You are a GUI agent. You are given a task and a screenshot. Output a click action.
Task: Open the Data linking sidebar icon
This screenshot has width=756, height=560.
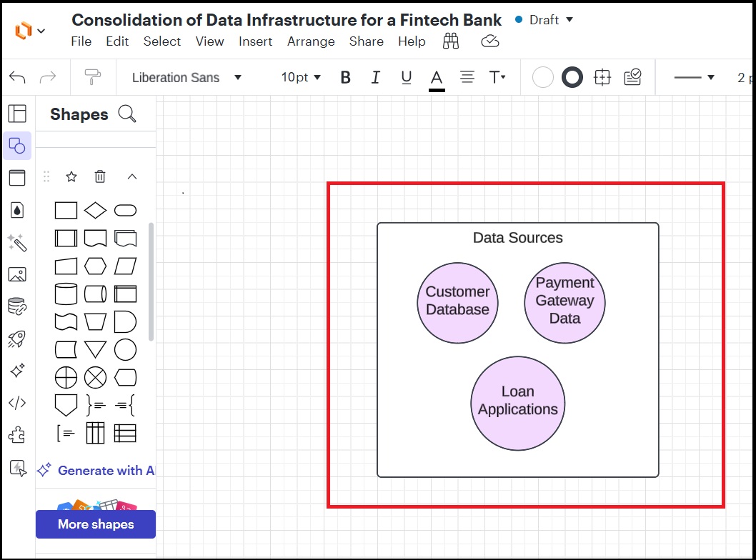pyautogui.click(x=16, y=306)
